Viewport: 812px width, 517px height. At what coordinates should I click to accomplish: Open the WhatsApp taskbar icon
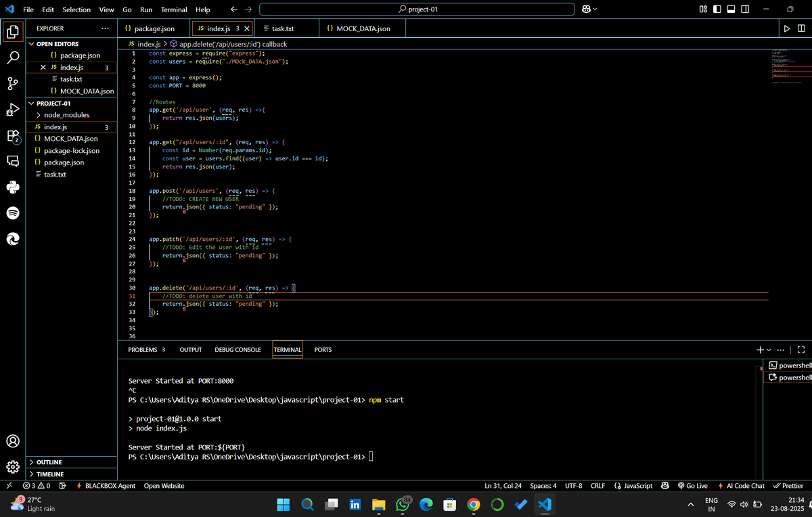[403, 505]
